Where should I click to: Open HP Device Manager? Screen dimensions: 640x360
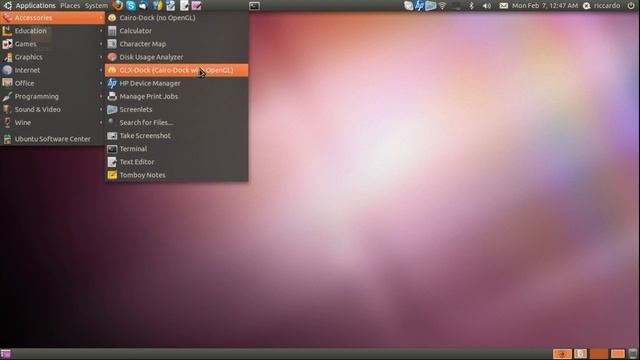click(176, 83)
